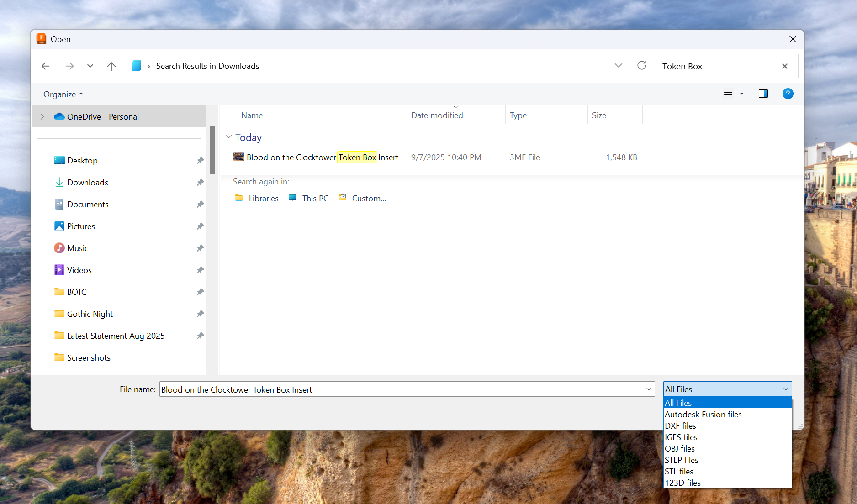Choose STEP files from filter list
Image resolution: width=857 pixels, height=504 pixels.
(727, 460)
